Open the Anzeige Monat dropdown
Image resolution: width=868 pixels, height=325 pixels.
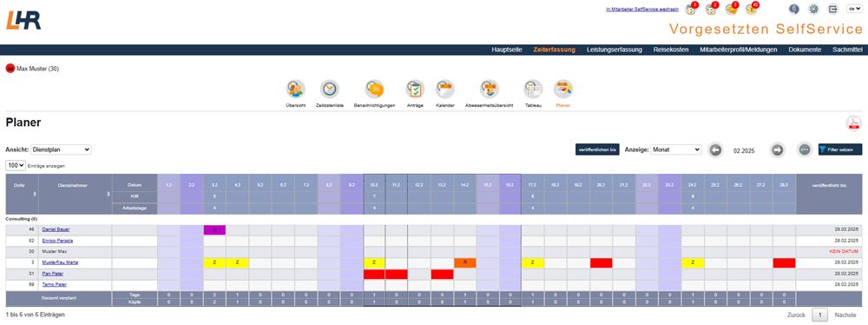click(x=676, y=149)
